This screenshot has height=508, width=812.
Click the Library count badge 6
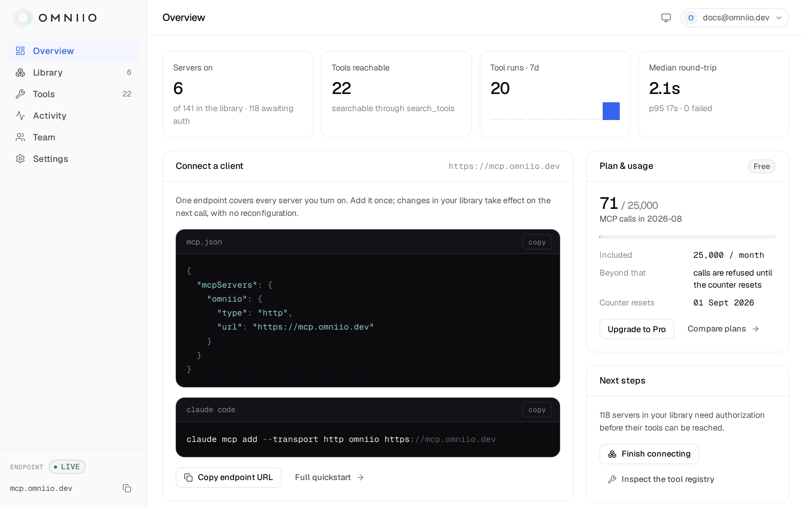(x=129, y=72)
